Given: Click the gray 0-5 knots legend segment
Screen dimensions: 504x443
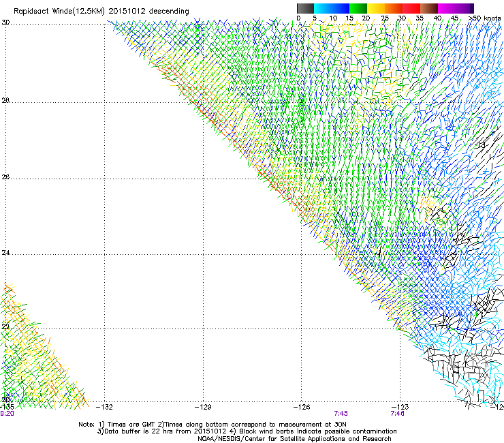Looking at the screenshot, I should coord(305,8).
